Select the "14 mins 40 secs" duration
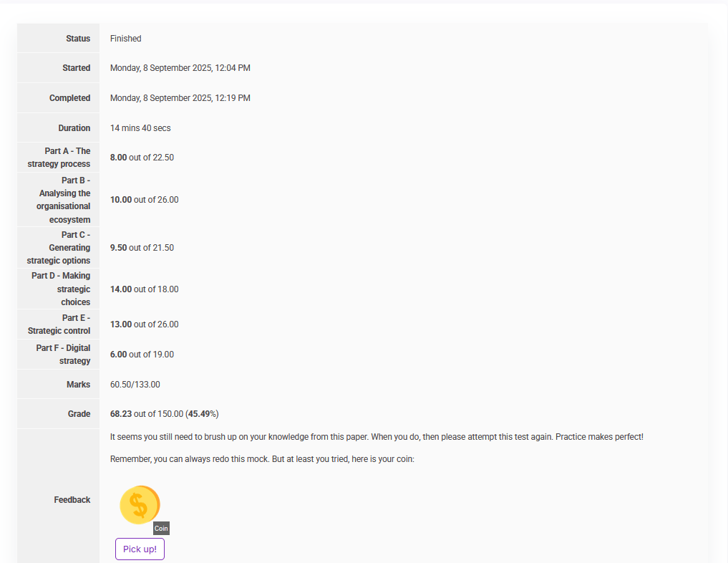Image resolution: width=728 pixels, height=563 pixels. point(140,128)
